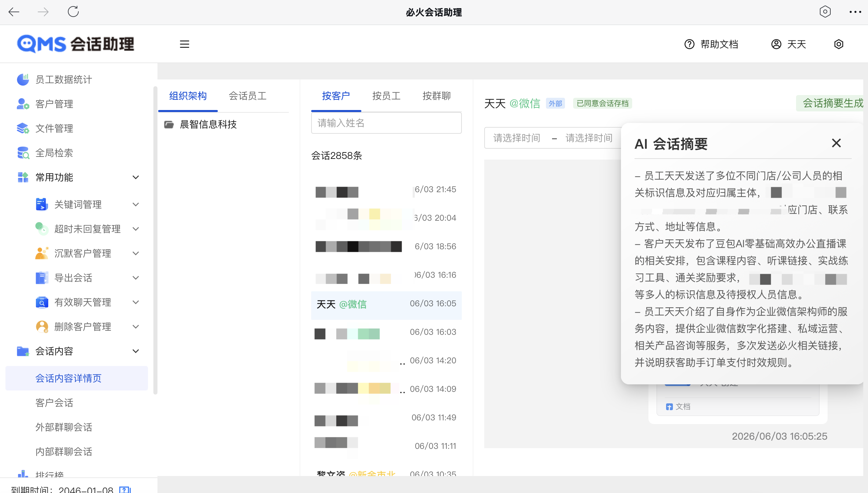
Task: Click the header settings gear icon
Action: (x=839, y=44)
